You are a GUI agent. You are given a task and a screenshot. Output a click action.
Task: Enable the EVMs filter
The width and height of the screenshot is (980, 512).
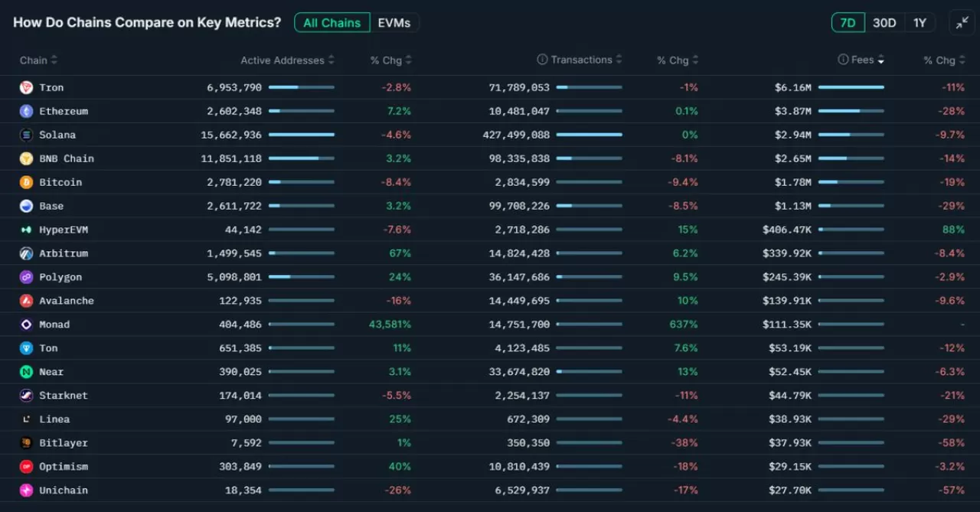pos(394,22)
